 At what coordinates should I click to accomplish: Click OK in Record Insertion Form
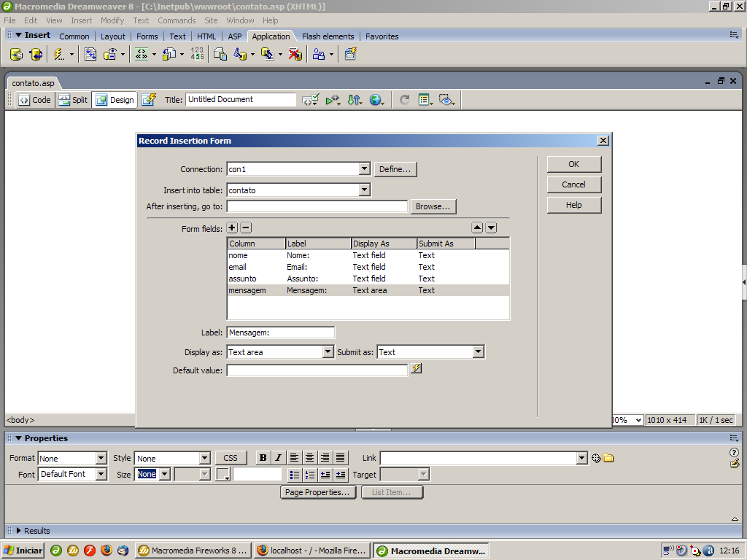click(x=574, y=164)
